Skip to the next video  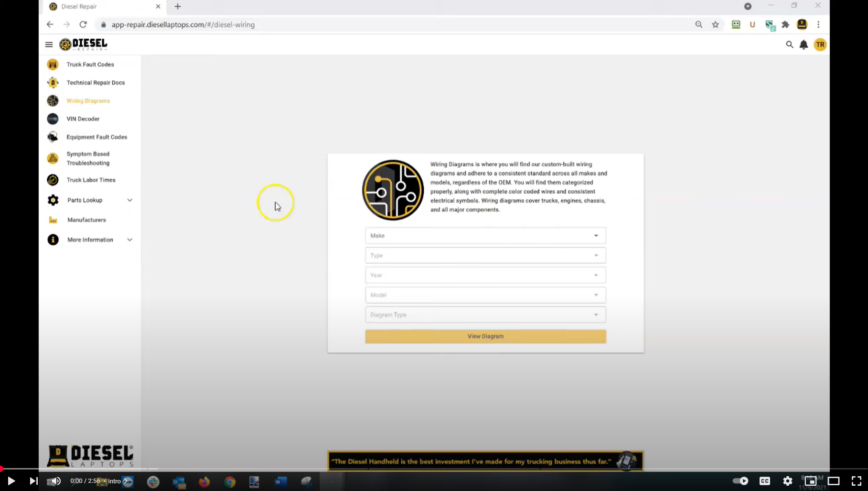33,481
